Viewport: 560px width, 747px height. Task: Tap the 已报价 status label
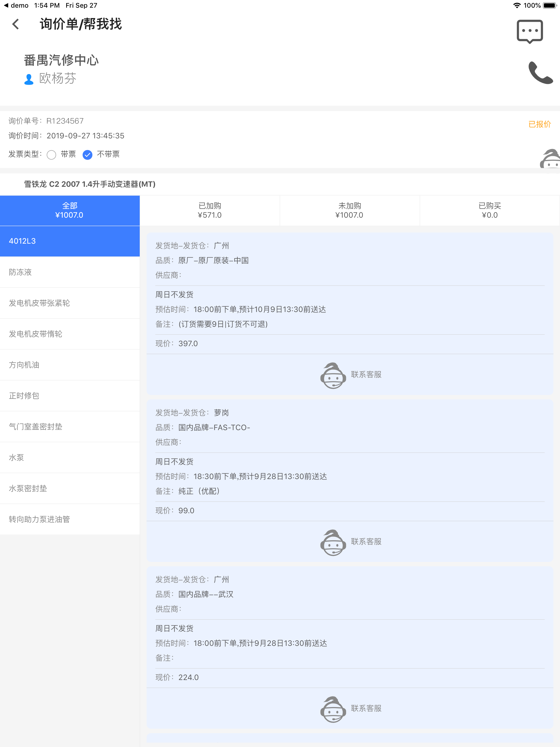[x=539, y=124]
